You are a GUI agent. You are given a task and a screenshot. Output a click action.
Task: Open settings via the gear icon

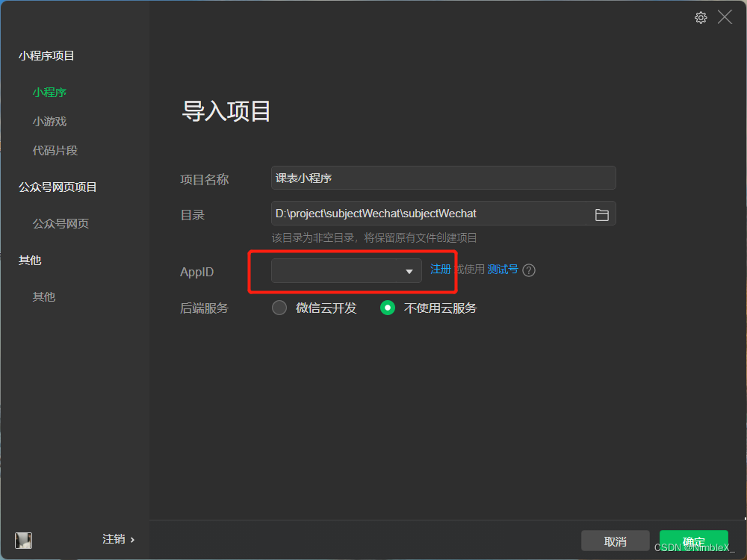[701, 18]
